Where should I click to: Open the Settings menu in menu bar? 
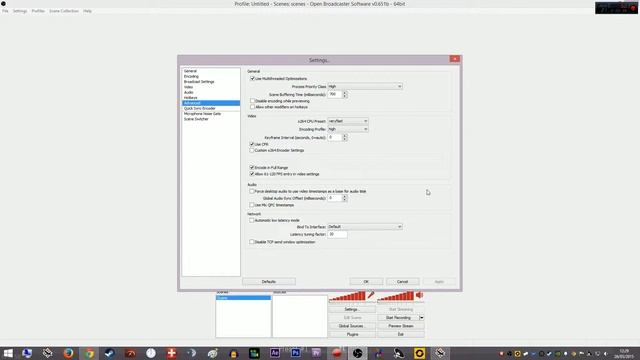[x=20, y=11]
